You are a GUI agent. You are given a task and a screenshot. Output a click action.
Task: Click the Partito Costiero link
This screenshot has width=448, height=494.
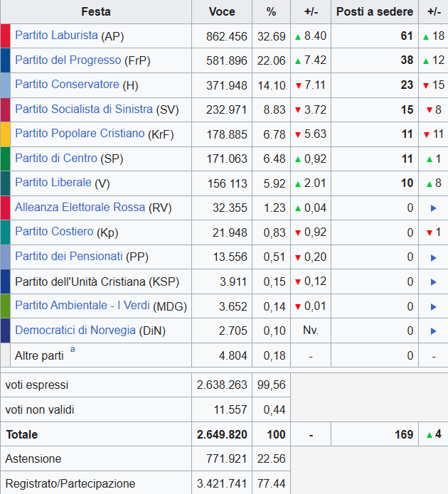(x=54, y=232)
